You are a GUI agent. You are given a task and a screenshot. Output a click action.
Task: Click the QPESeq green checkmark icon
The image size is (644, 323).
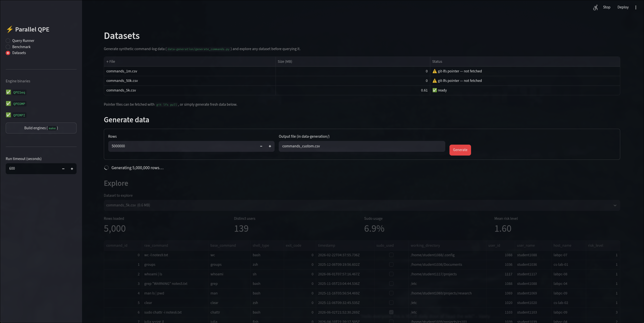click(8, 92)
